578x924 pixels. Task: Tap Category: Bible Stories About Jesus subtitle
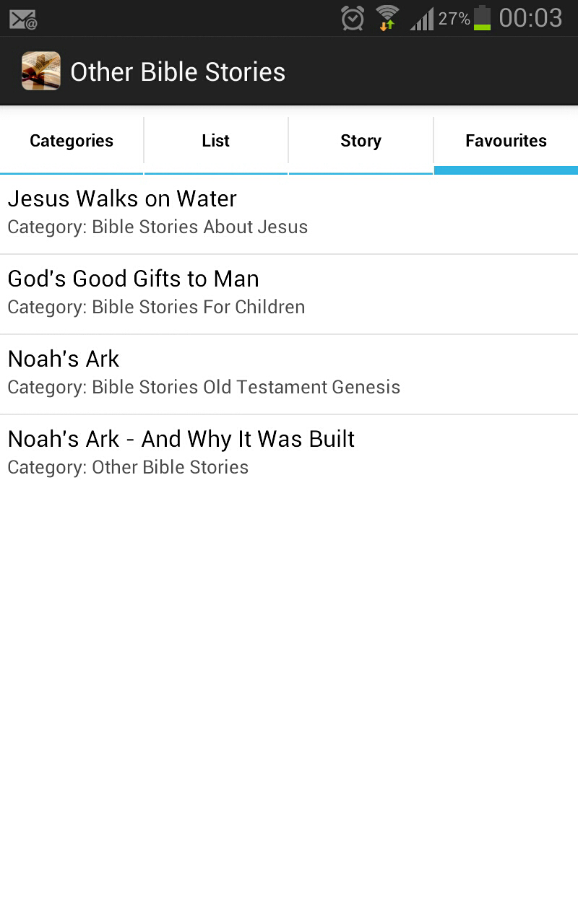[x=158, y=227]
